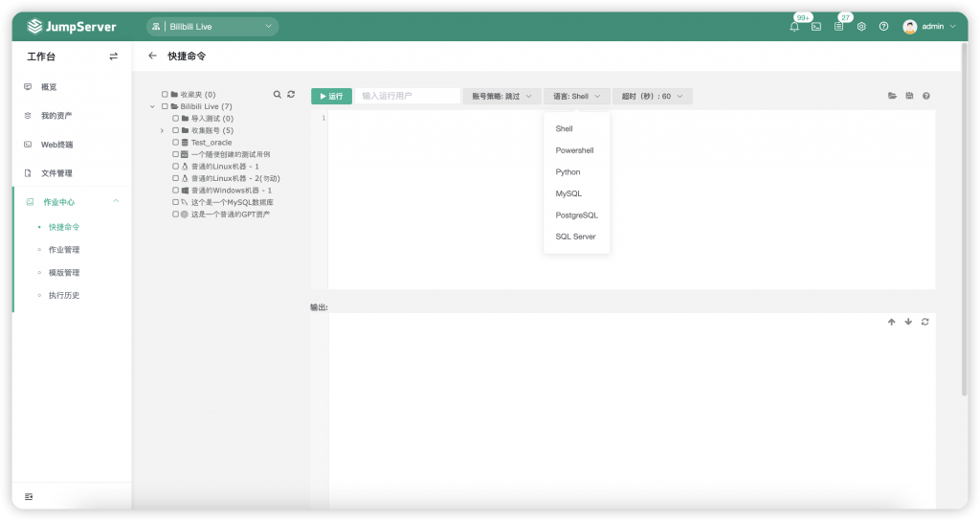Expand the 收集账号 (5) tree folder
Image resolution: width=980 pixels, height=521 pixels.
[x=162, y=130]
